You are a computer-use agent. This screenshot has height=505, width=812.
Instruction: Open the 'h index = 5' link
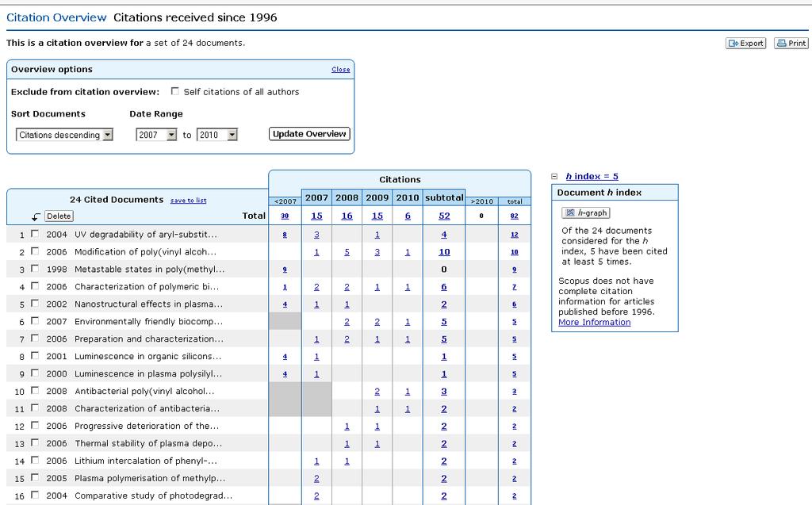pyautogui.click(x=592, y=177)
